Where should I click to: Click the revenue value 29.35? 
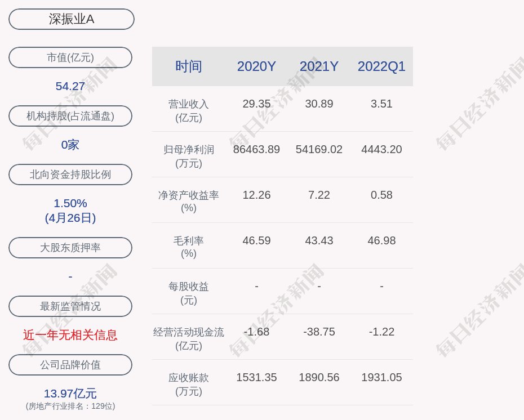(x=256, y=104)
